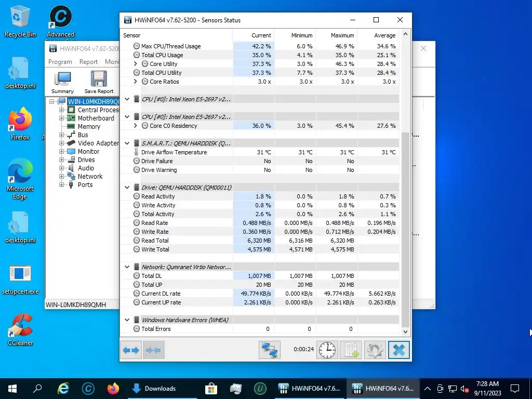Click Summary icon in HWiNFO main window
The width and height of the screenshot is (532, 399).
coord(62,83)
